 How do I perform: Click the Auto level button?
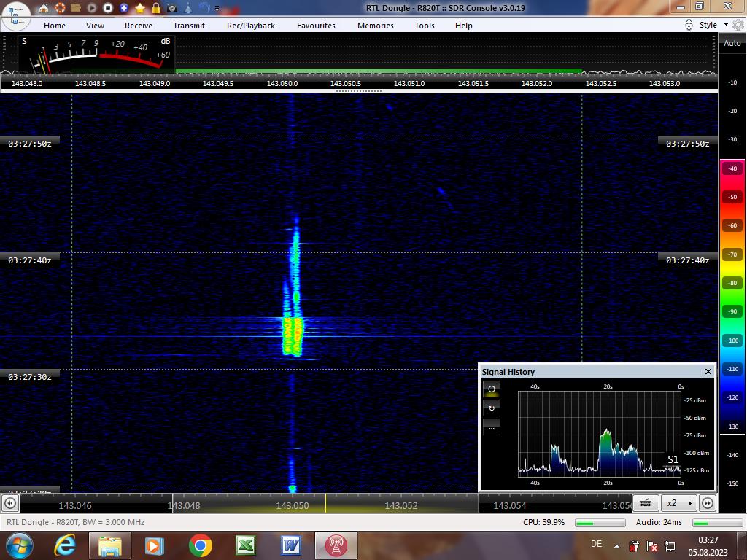[x=732, y=43]
